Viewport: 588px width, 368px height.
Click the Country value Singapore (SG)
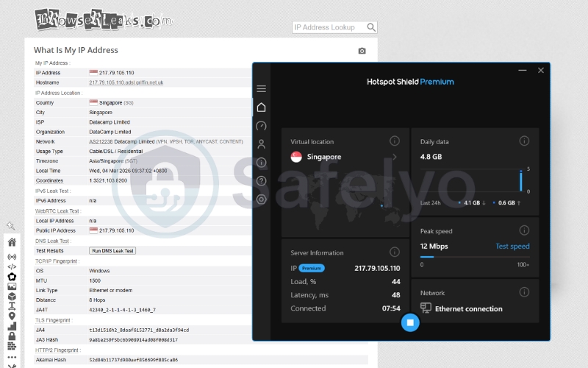(116, 103)
